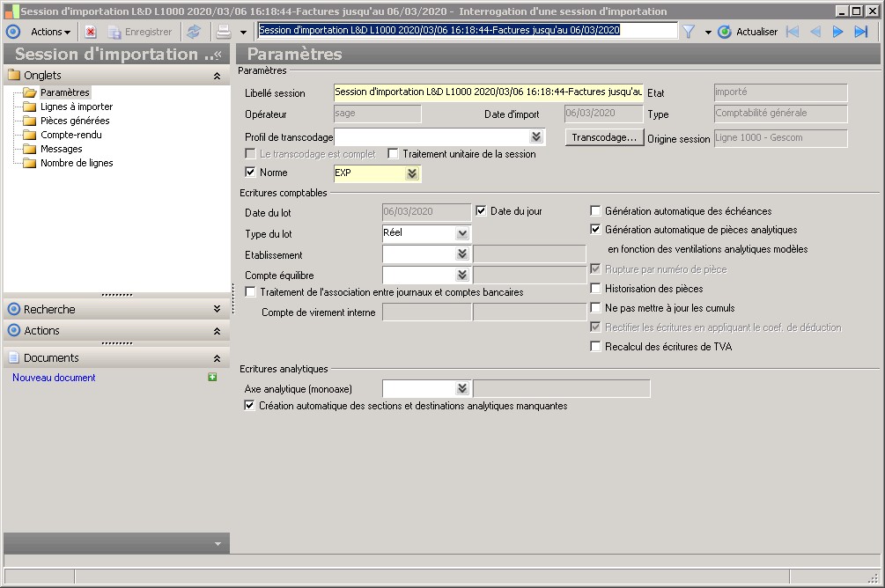Open the Compte-rendu tab in tree
The image size is (885, 588).
pos(70,135)
